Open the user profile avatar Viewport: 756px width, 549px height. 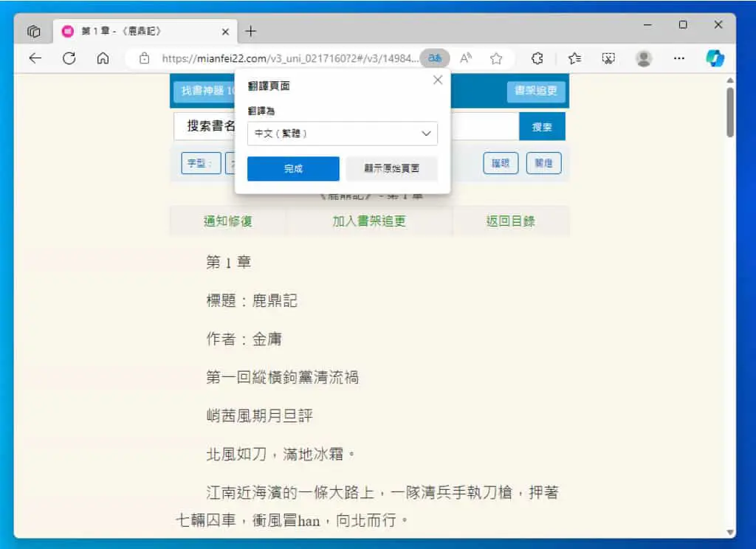pyautogui.click(x=644, y=58)
